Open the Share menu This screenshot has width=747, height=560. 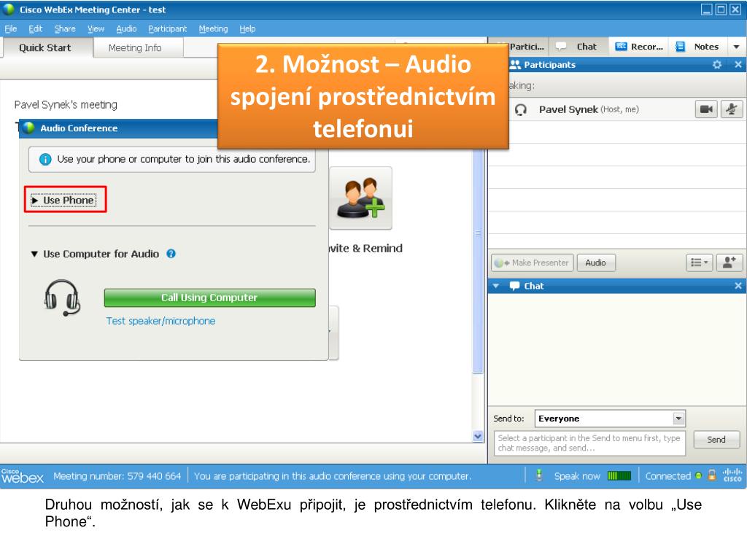pyautogui.click(x=65, y=29)
